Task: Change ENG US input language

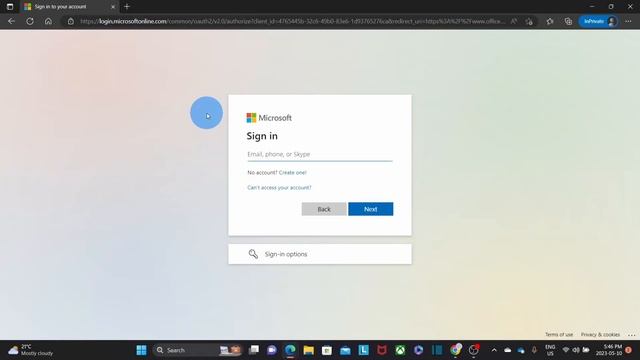Action: click(x=550, y=350)
